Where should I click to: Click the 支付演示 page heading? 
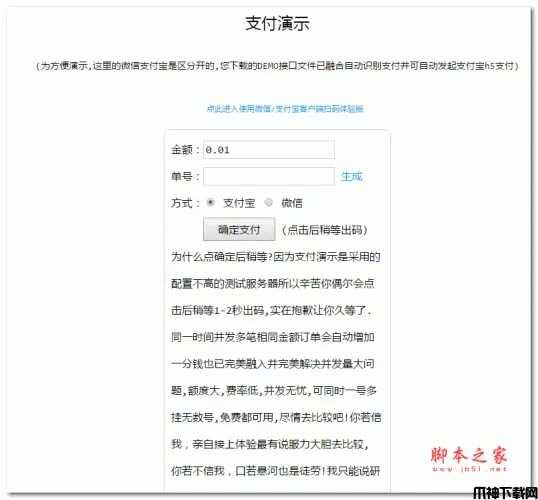tap(277, 23)
